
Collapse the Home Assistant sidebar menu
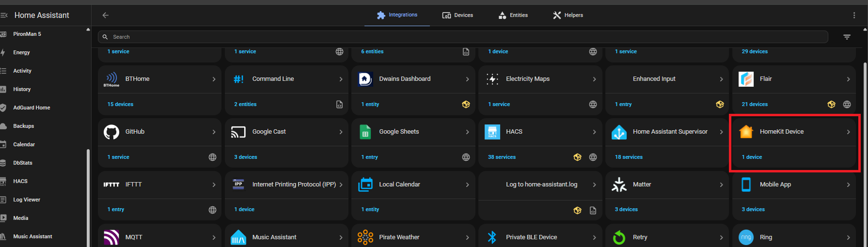pos(4,15)
